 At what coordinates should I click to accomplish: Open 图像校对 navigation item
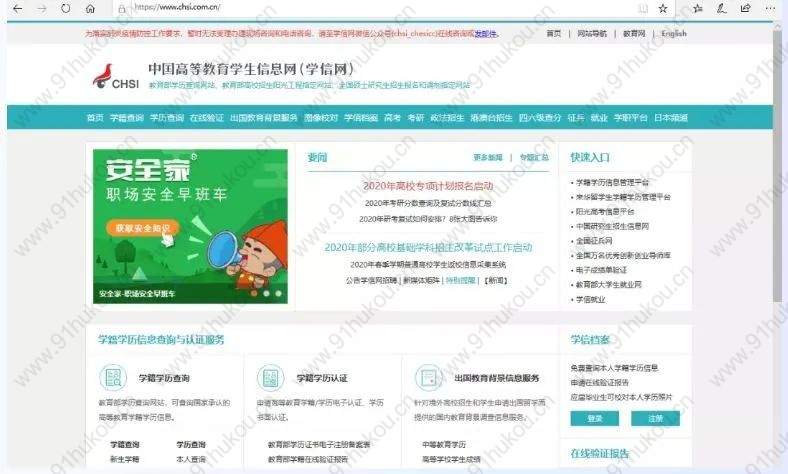click(x=321, y=118)
